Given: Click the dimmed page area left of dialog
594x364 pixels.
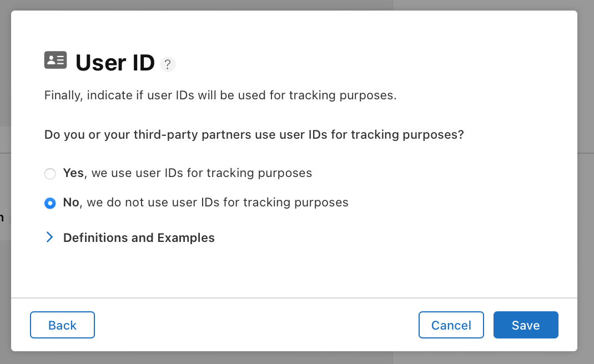Looking at the screenshot, I should tap(6, 182).
